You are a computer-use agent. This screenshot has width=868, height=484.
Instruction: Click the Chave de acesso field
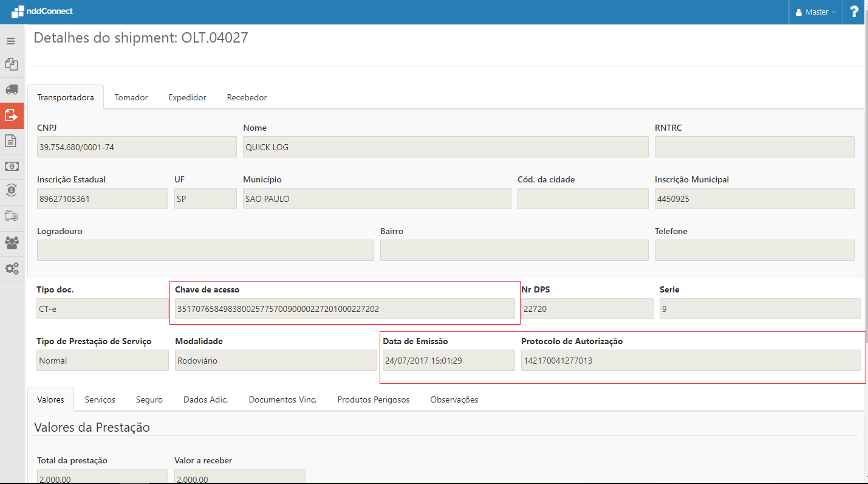coord(344,309)
